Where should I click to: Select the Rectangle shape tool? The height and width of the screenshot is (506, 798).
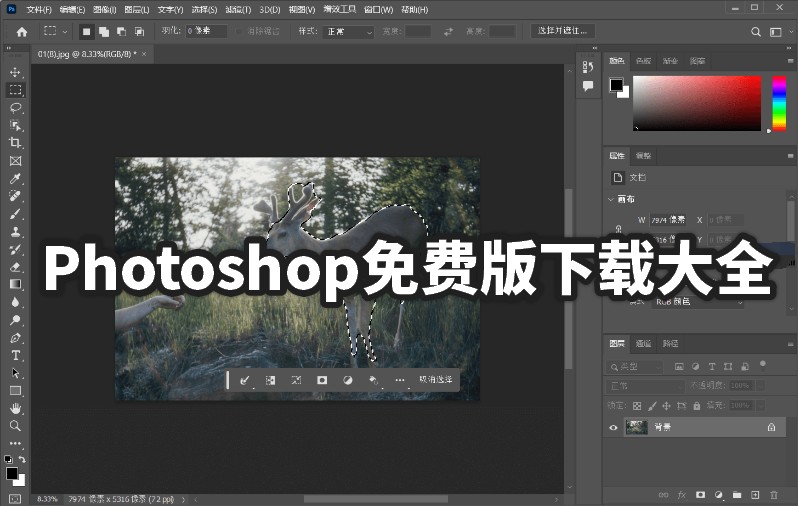pos(15,391)
